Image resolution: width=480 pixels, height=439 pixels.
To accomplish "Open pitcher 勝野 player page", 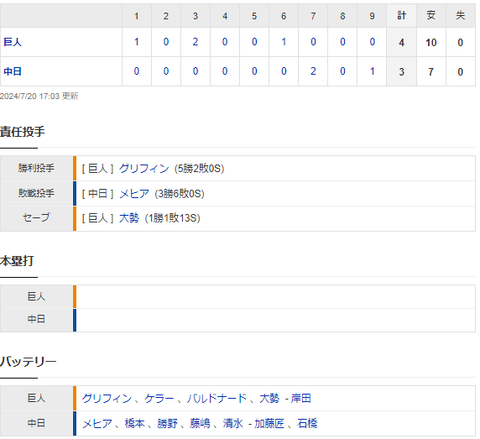I will click(167, 423).
